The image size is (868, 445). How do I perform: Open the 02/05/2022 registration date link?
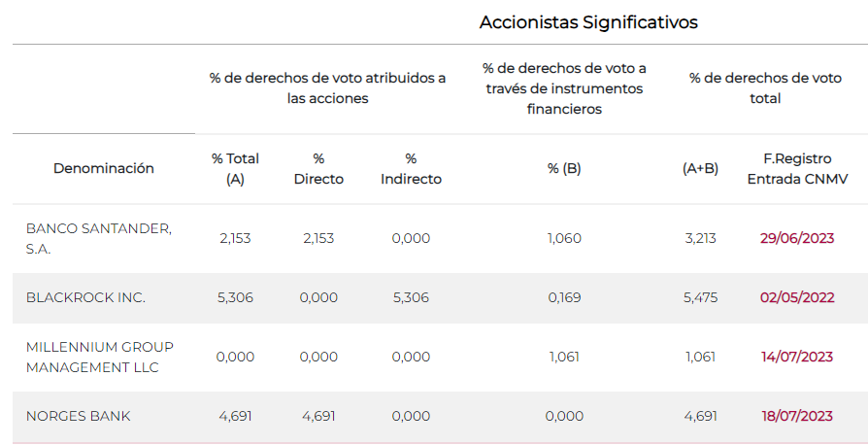797,297
